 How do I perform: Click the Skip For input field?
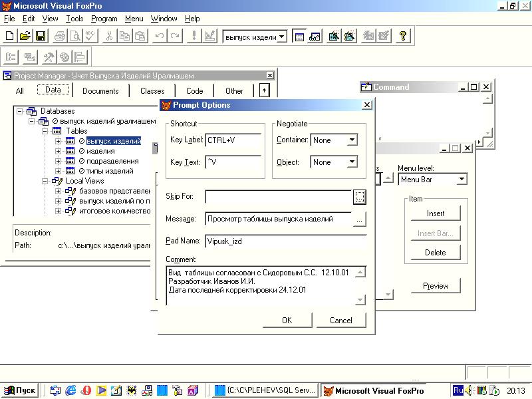point(279,197)
